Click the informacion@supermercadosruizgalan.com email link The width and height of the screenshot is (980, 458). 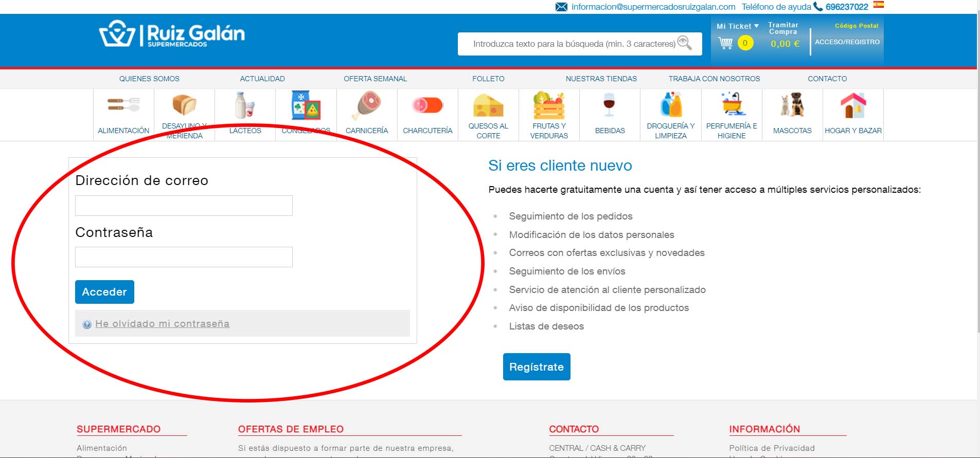click(x=653, y=7)
